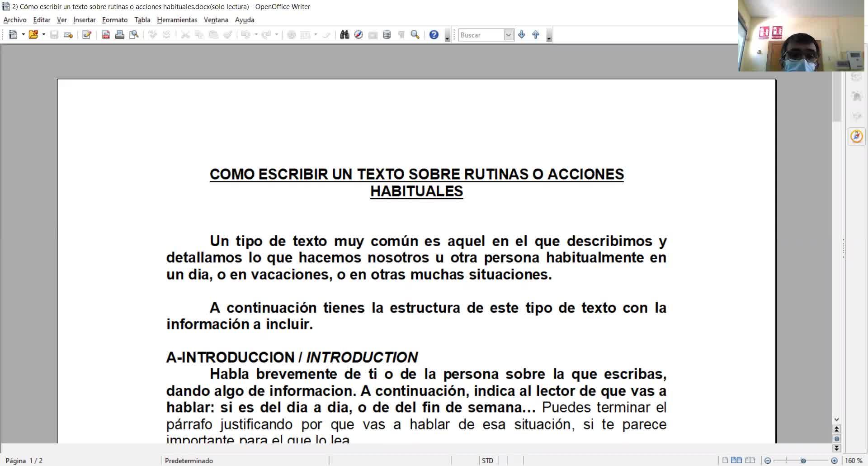This screenshot has height=466, width=868.
Task: Click the Print icon
Action: tap(120, 35)
